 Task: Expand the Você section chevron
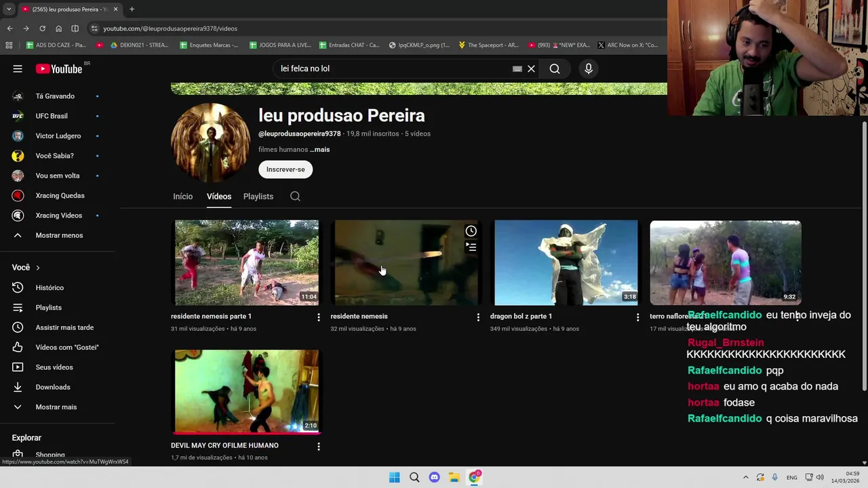(38, 268)
